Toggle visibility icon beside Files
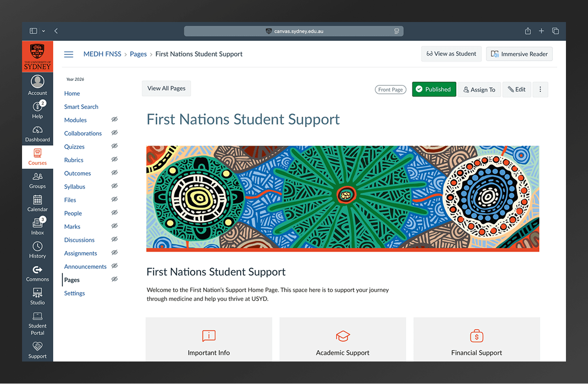588x384 pixels. point(114,199)
